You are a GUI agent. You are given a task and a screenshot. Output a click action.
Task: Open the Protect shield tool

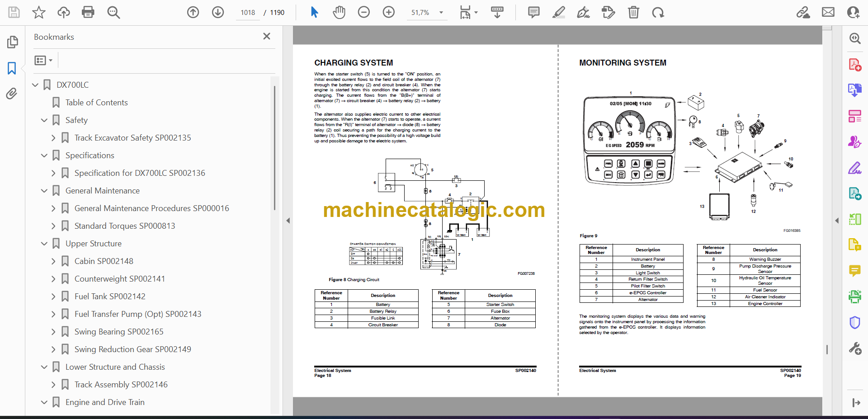tap(854, 323)
